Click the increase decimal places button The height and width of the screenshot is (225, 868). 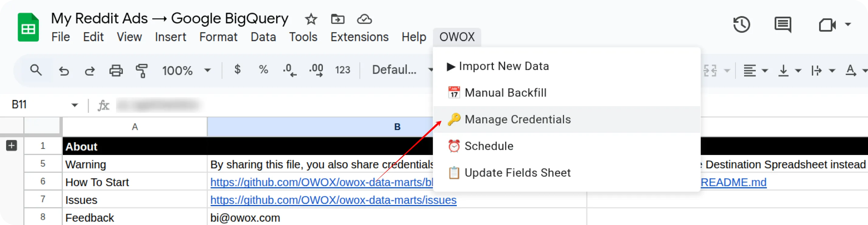point(316,70)
